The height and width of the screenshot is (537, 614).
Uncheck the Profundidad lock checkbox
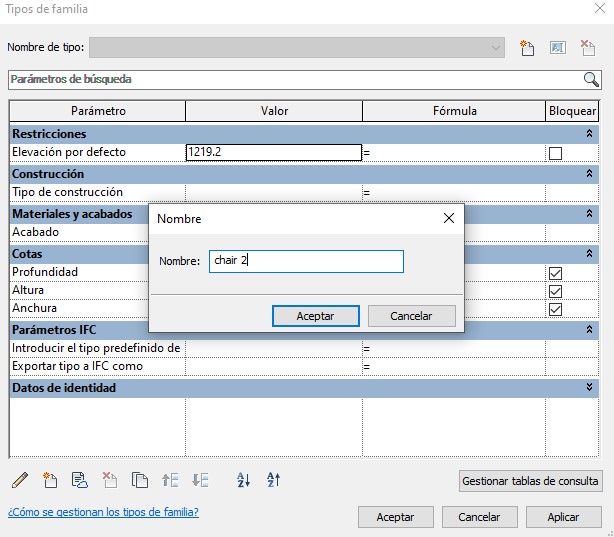[555, 272]
